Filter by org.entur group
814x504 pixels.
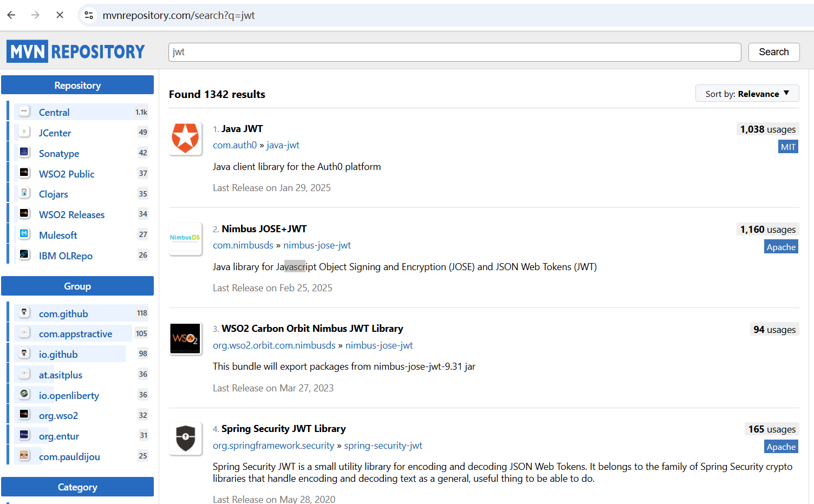(59, 436)
